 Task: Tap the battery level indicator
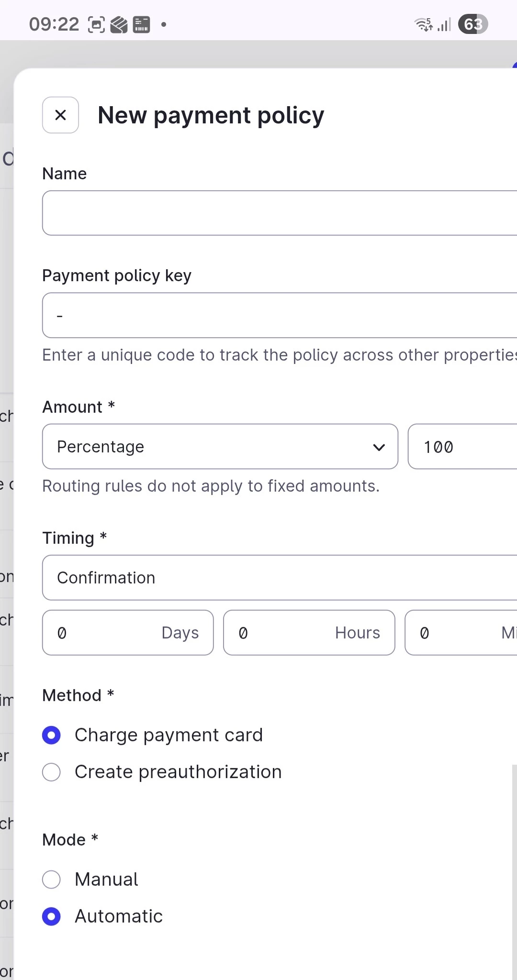coord(473,24)
